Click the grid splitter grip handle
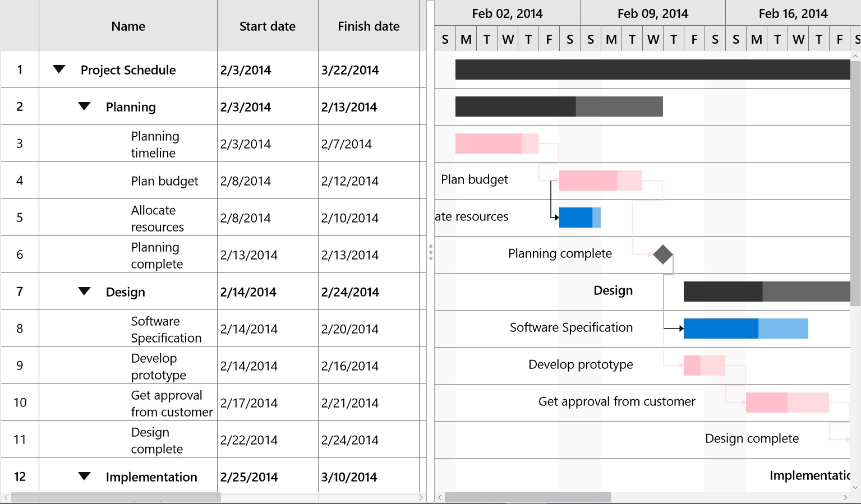The image size is (861, 504). [430, 252]
